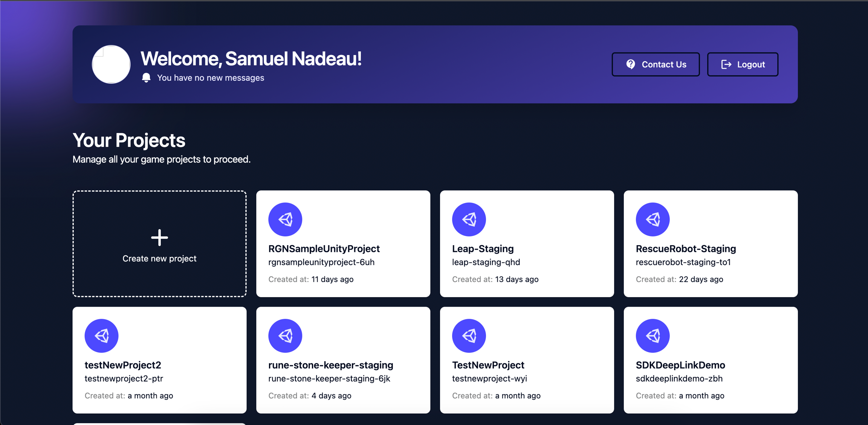Click the Unity icon on SDKDeepLinkDemo card

coord(653,336)
